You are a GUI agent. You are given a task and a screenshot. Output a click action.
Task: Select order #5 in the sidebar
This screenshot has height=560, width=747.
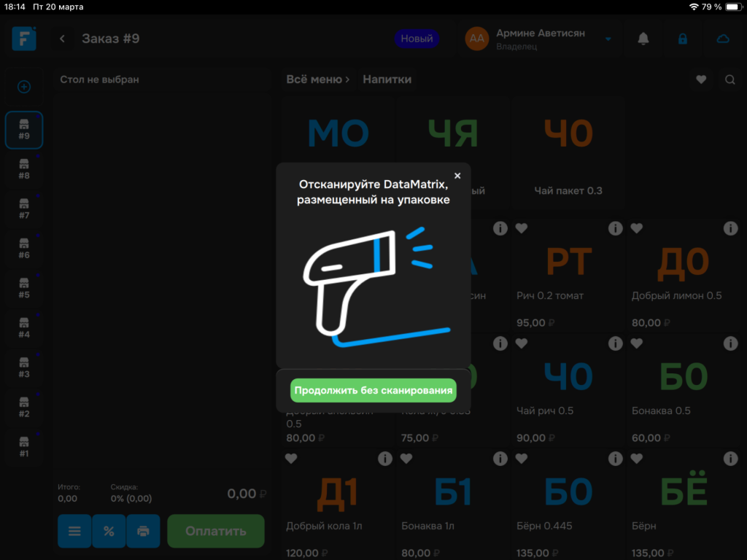pyautogui.click(x=24, y=289)
